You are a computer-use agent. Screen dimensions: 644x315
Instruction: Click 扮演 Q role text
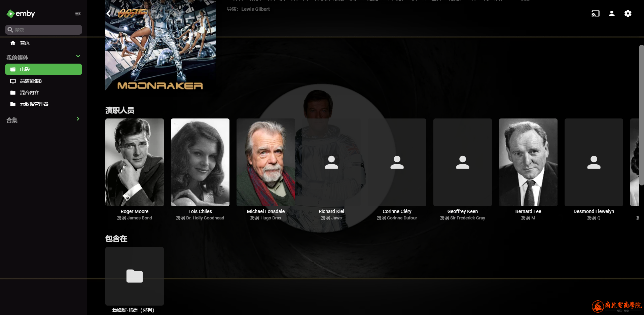pyautogui.click(x=594, y=218)
